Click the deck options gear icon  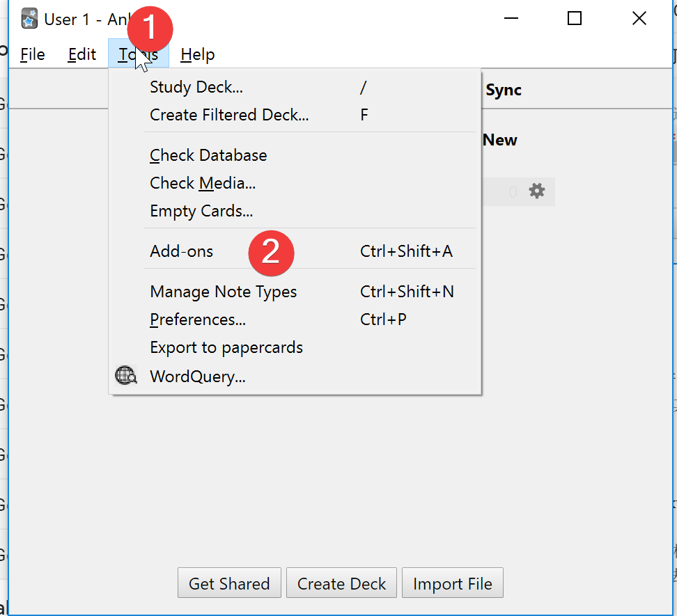pos(537,191)
